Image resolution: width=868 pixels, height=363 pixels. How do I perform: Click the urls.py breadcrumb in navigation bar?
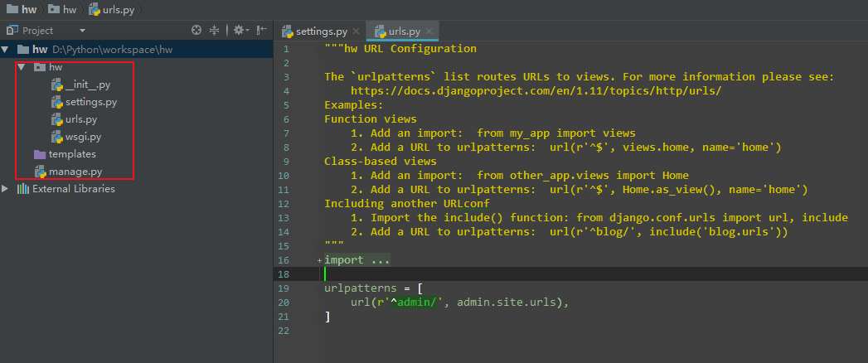[x=111, y=9]
